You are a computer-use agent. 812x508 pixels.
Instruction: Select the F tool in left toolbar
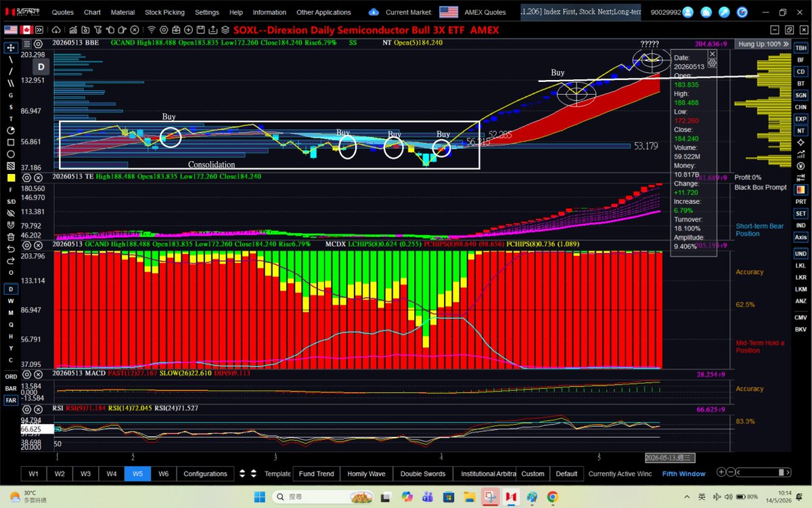click(11, 189)
